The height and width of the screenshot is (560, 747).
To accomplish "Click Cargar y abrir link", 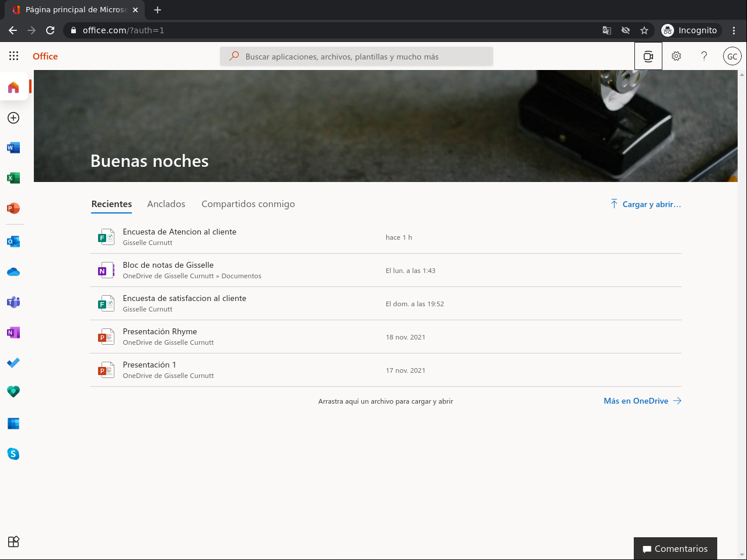I will (646, 204).
